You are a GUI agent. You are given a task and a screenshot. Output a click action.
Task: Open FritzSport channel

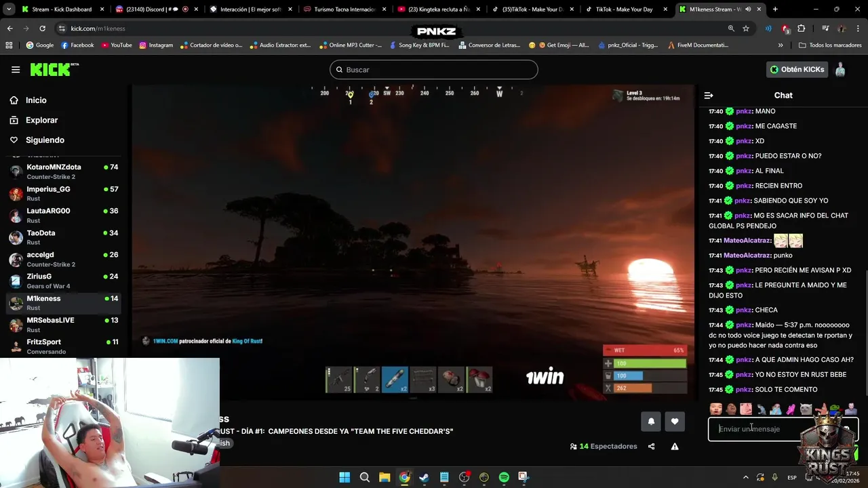[64, 346]
